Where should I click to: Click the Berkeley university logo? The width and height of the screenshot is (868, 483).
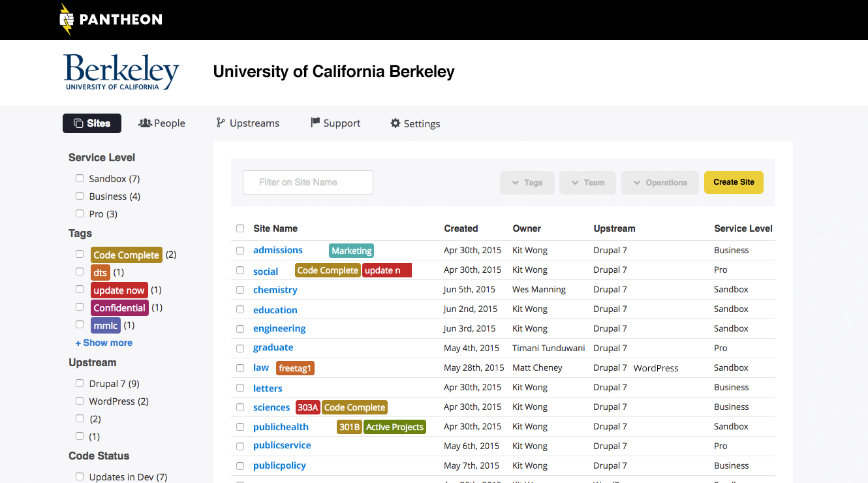point(121,72)
